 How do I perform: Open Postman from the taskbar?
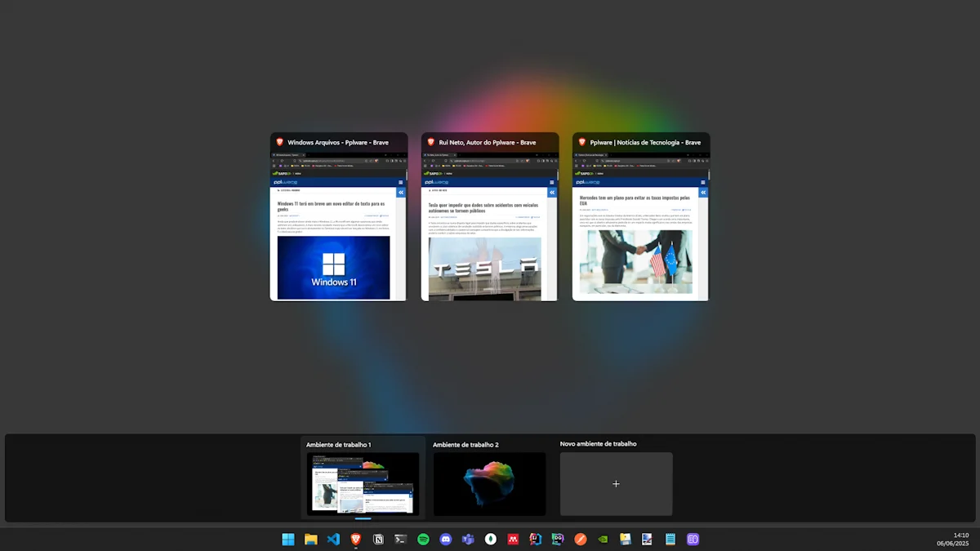[581, 540]
